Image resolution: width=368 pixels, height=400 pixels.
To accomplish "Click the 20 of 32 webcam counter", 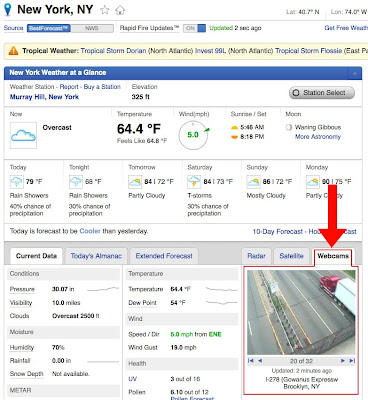I will pyautogui.click(x=301, y=361).
